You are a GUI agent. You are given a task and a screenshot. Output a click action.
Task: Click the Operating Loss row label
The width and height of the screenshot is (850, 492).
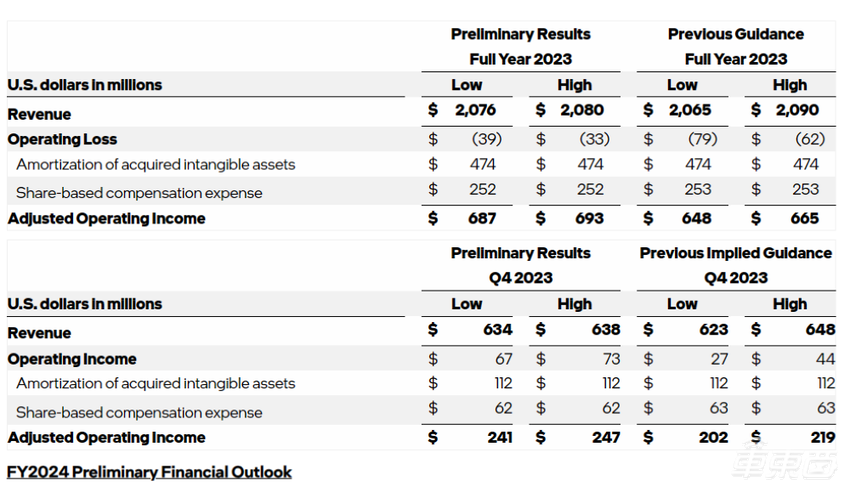click(x=62, y=139)
